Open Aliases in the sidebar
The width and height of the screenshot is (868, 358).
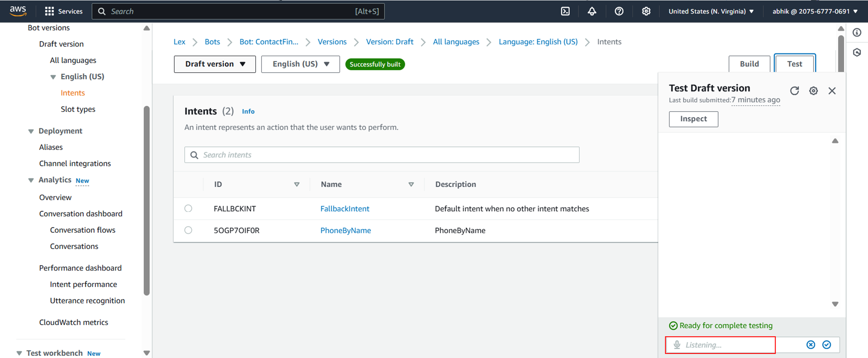pos(51,147)
